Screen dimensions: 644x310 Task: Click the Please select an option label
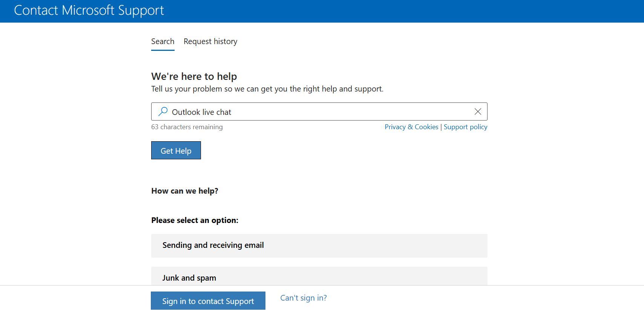coord(195,220)
